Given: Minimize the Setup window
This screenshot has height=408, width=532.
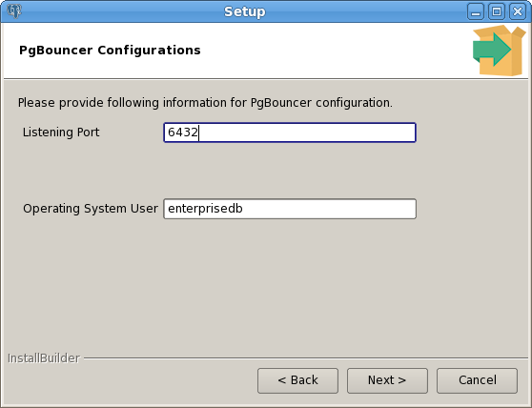Looking at the screenshot, I should (476, 11).
